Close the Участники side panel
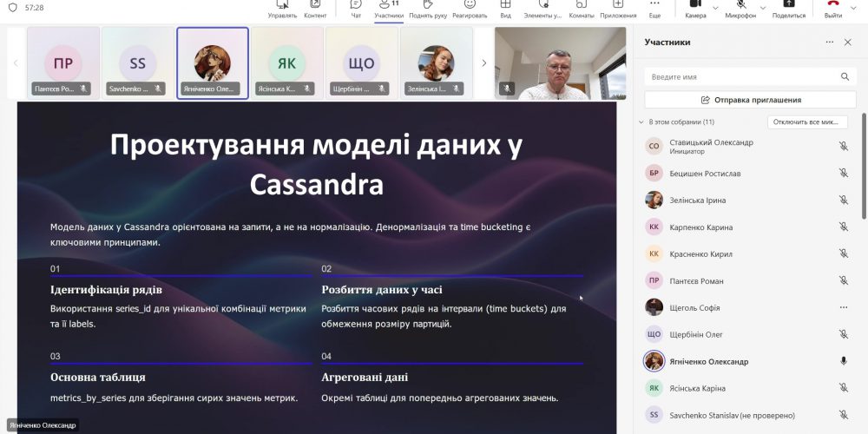 (x=847, y=42)
